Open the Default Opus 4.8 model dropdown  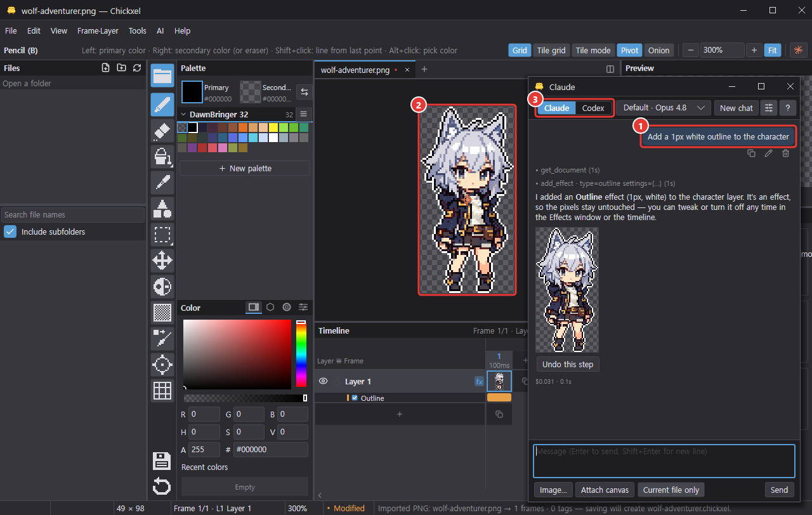click(664, 108)
